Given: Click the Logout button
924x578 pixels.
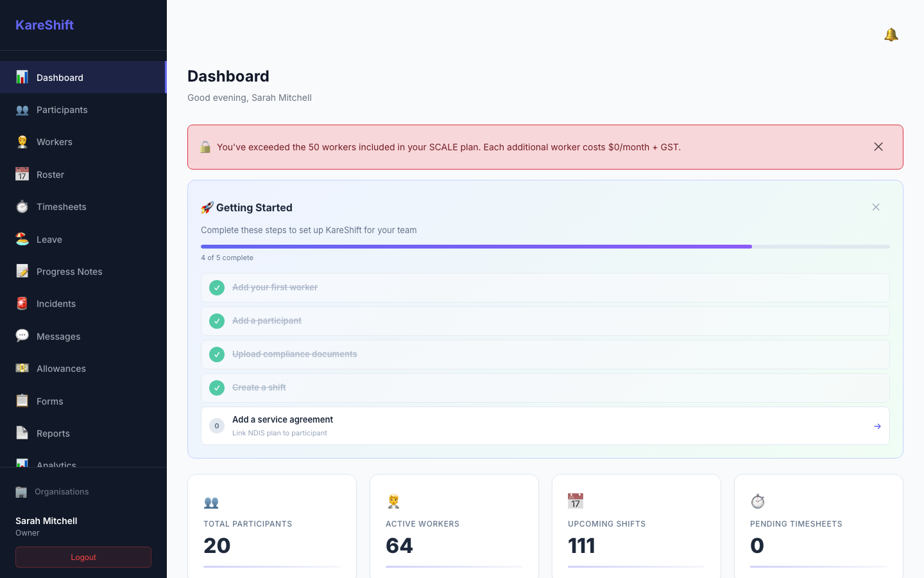Looking at the screenshot, I should tap(83, 557).
